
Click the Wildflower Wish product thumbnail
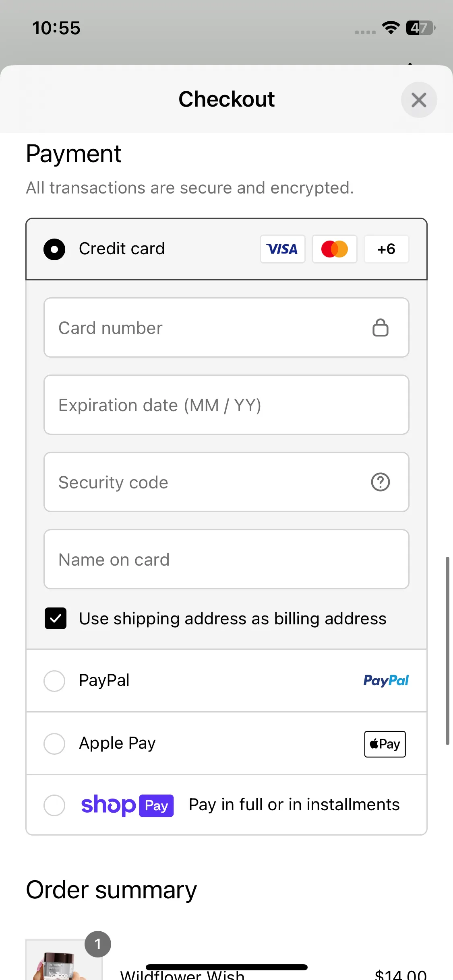(x=64, y=960)
